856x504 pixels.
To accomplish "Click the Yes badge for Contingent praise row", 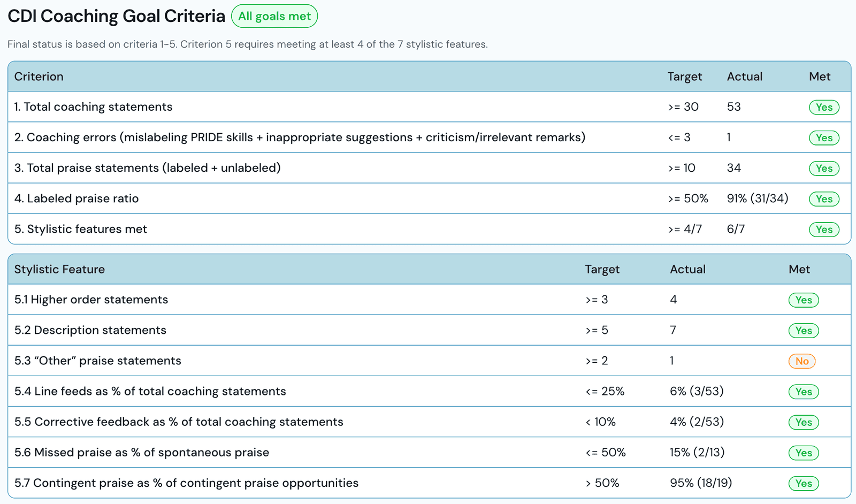I will (804, 483).
